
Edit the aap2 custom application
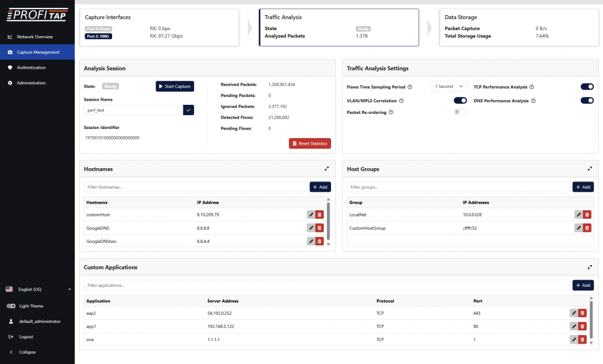click(573, 313)
